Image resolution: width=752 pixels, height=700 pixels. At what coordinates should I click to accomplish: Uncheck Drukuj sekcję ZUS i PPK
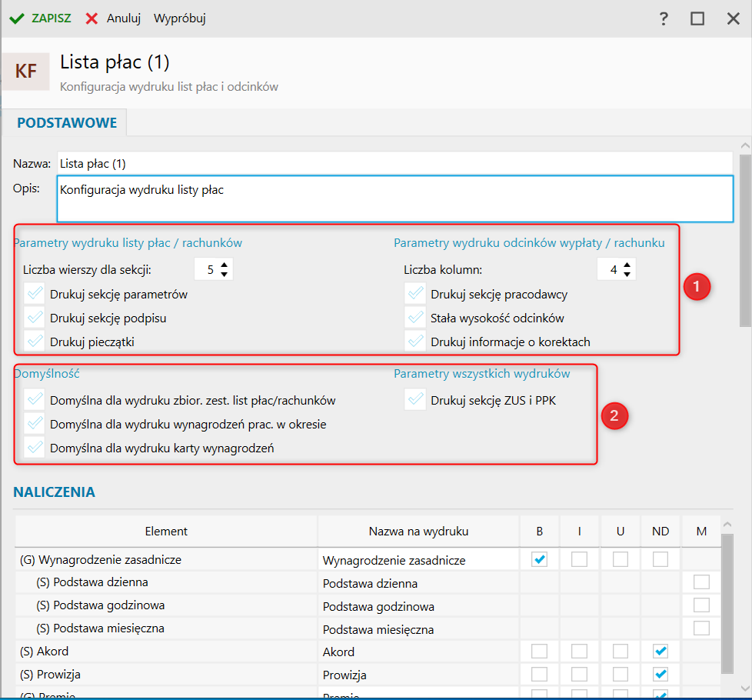[415, 400]
